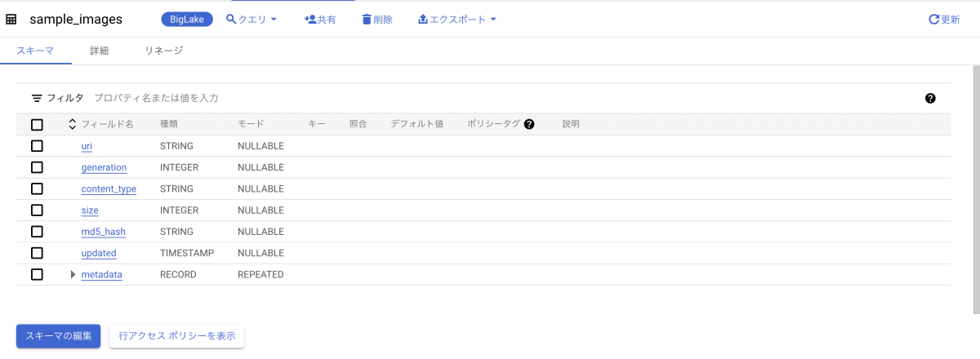Click the 種類 column header

tap(169, 124)
